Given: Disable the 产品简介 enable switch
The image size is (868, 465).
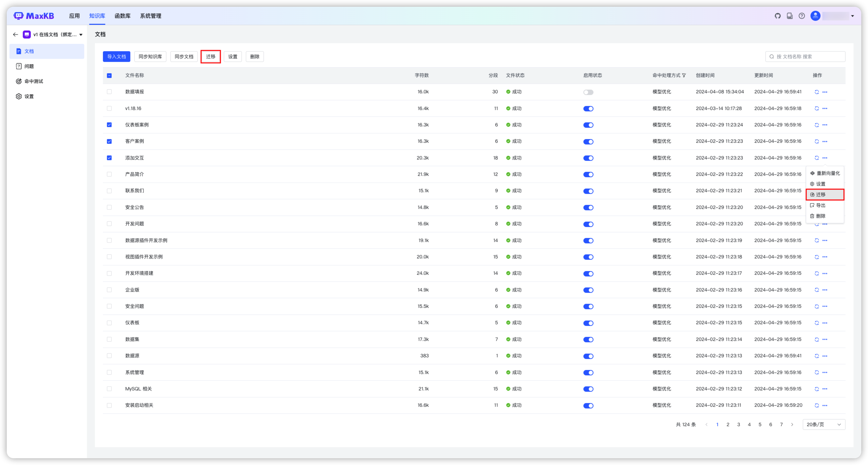Looking at the screenshot, I should point(588,175).
